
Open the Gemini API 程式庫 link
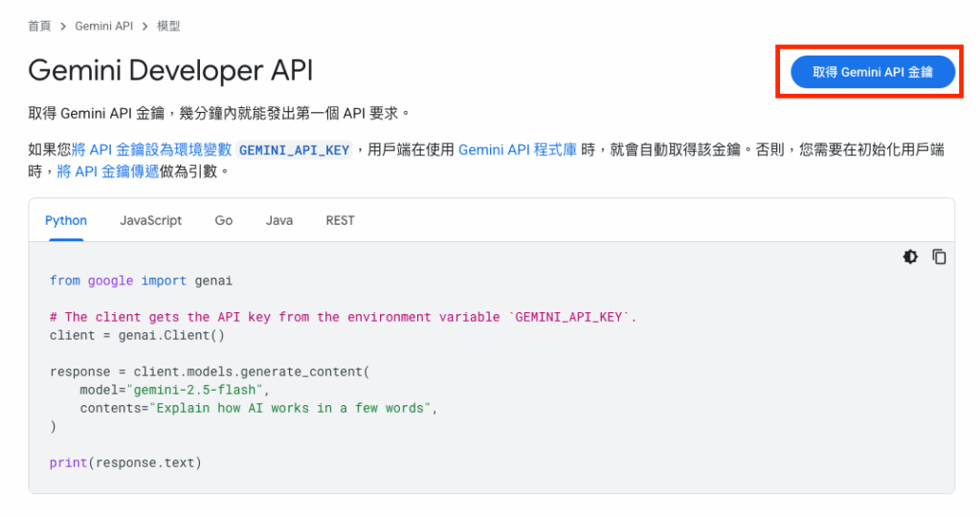coord(518,150)
